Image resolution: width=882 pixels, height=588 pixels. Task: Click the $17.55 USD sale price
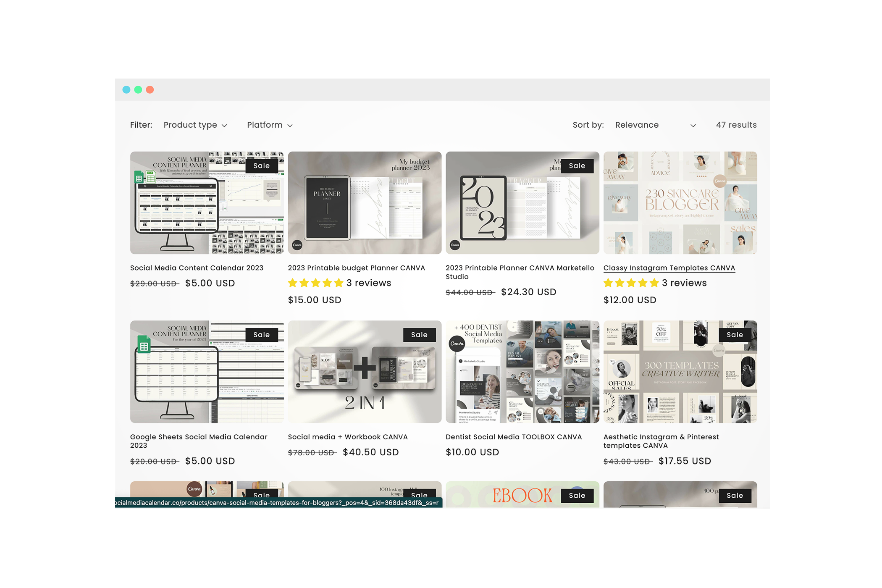(685, 461)
